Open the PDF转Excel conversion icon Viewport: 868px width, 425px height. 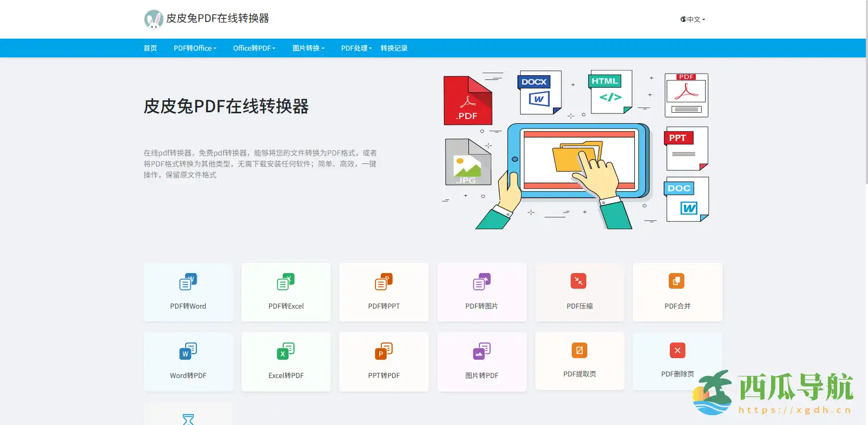[286, 282]
